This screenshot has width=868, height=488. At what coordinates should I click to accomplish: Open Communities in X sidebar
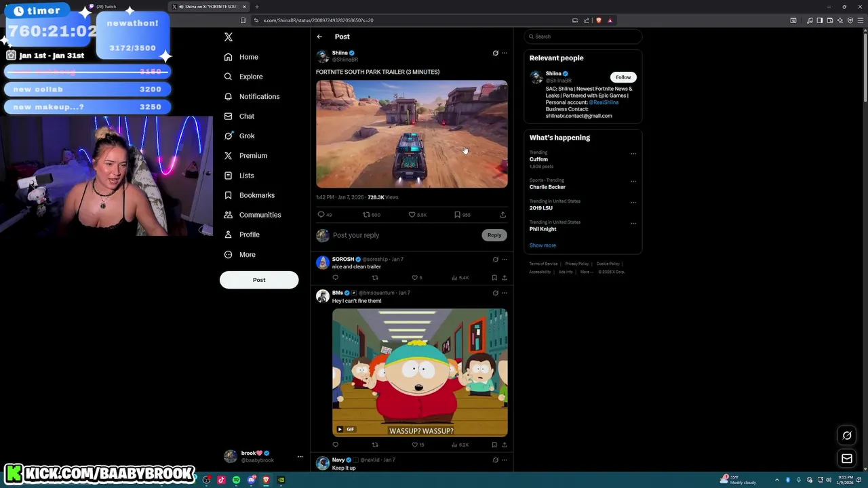(252, 215)
